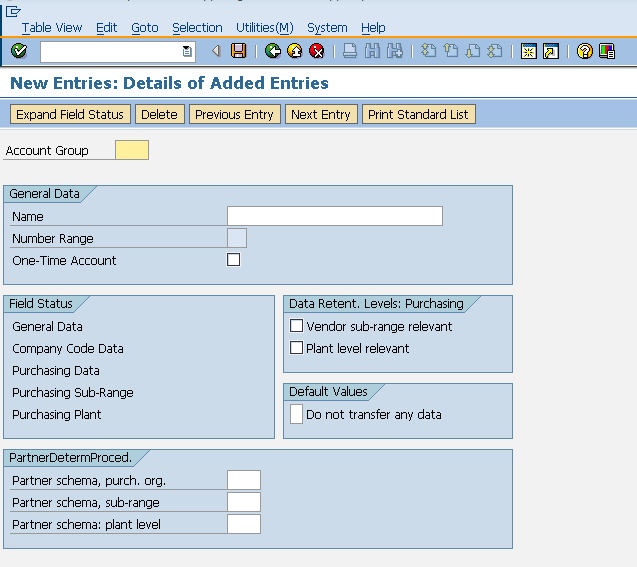Click the yellow Help question mark icon
The image size is (637, 567).
(585, 51)
